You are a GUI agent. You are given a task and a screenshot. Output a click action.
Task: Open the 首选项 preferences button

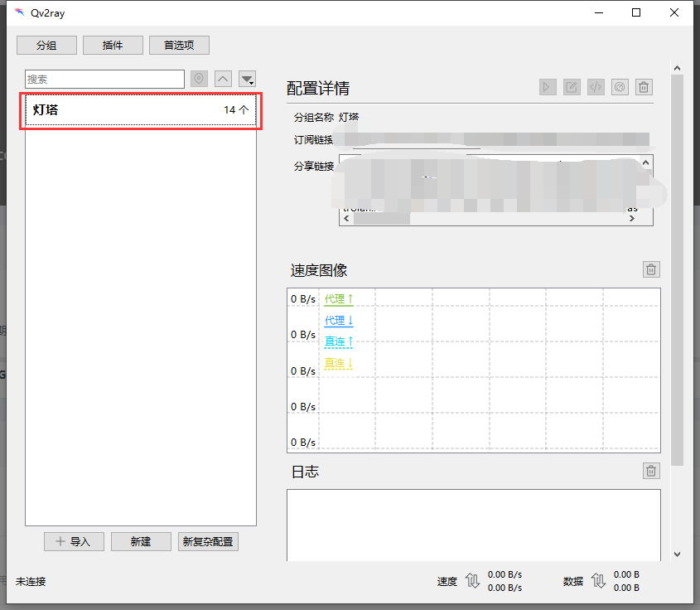179,45
